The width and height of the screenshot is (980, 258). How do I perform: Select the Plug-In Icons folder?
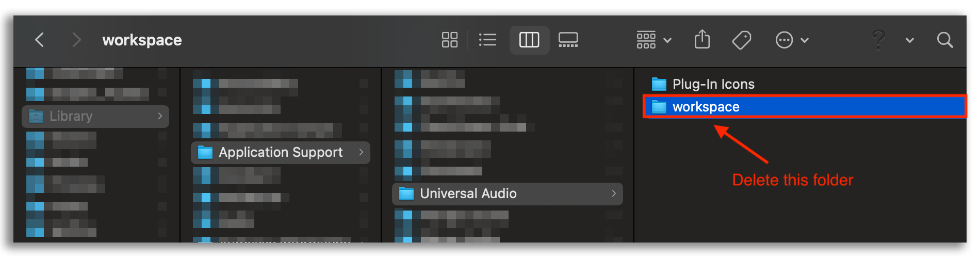tap(703, 84)
